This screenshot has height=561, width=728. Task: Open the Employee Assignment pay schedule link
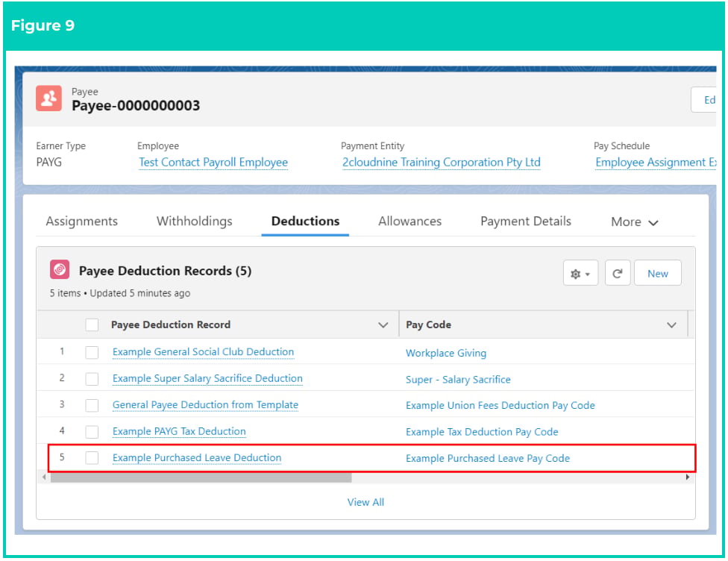pos(656,163)
